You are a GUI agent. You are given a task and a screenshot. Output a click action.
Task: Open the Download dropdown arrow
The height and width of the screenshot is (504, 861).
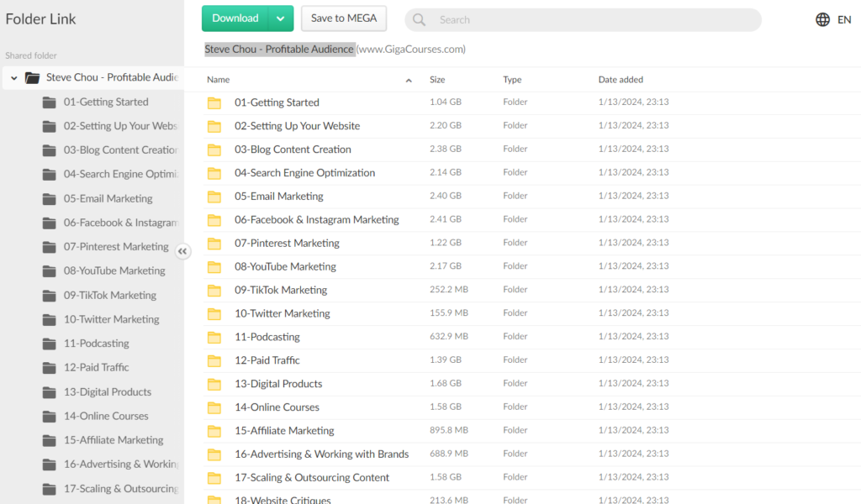click(280, 18)
